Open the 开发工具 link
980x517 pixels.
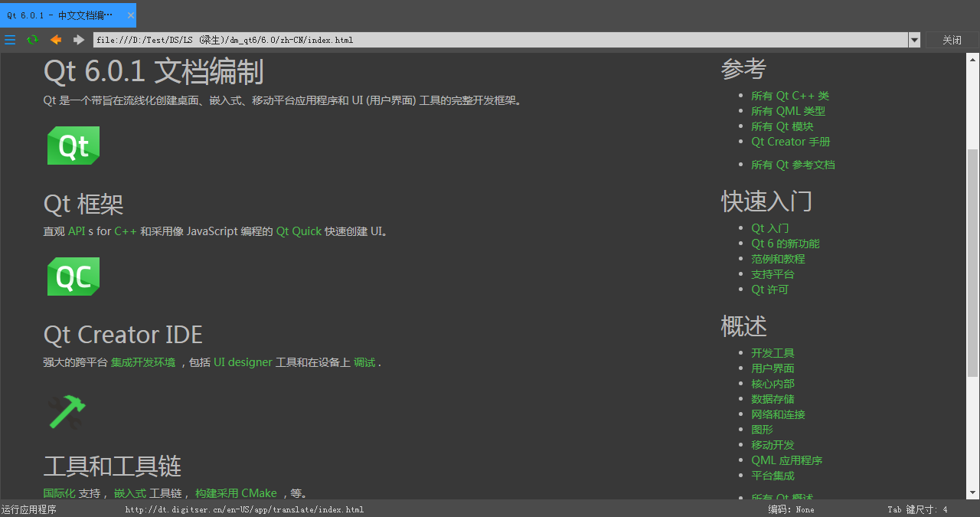773,353
